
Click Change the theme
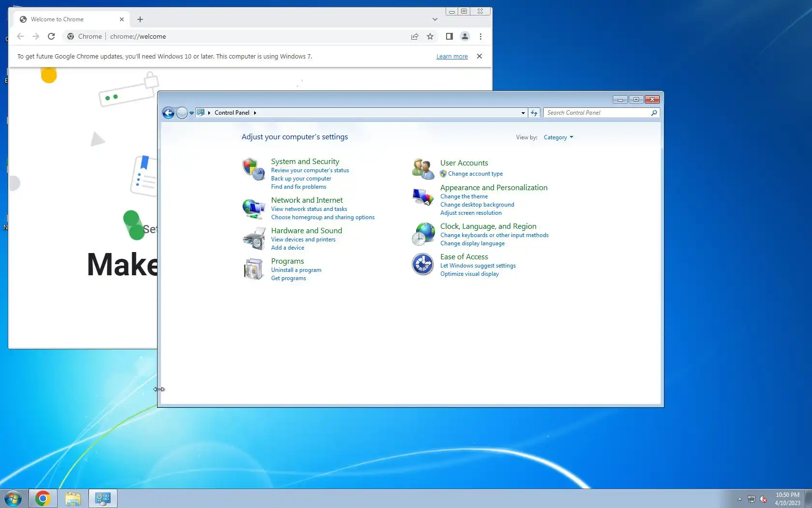tap(464, 196)
